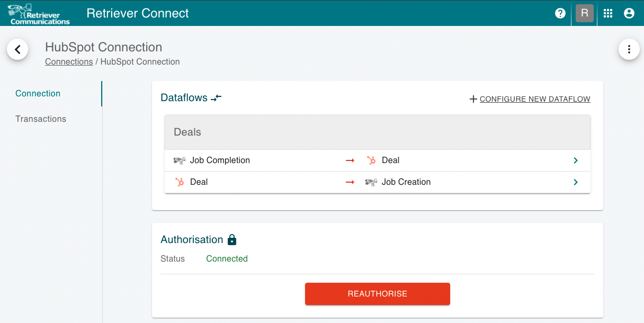
Task: Click the Retriever Connect app title
Action: [x=138, y=13]
